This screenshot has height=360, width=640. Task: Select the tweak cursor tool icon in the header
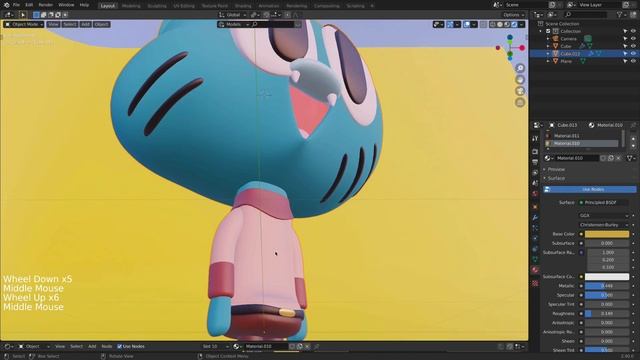point(23,15)
